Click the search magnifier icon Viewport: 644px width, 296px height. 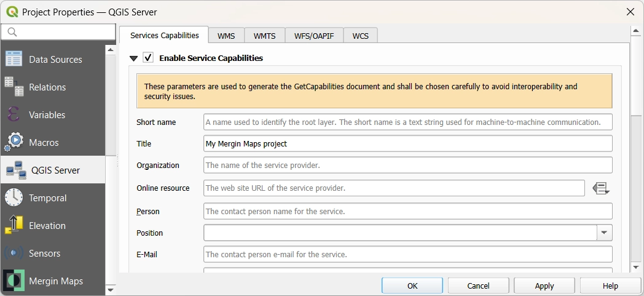click(x=12, y=32)
